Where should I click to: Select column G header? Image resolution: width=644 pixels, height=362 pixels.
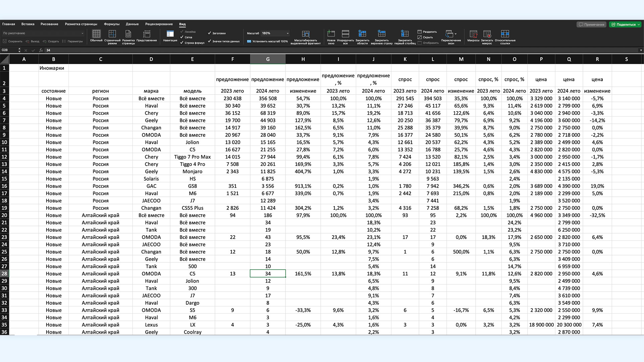click(x=268, y=59)
